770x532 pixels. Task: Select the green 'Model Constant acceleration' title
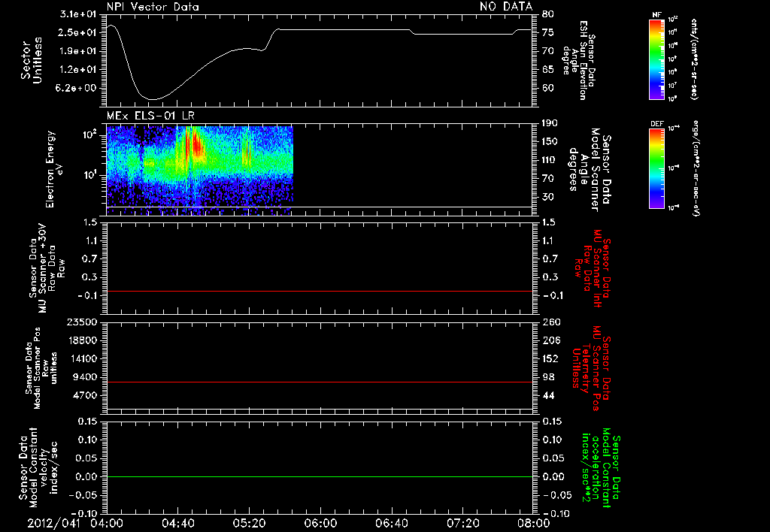[x=600, y=467]
